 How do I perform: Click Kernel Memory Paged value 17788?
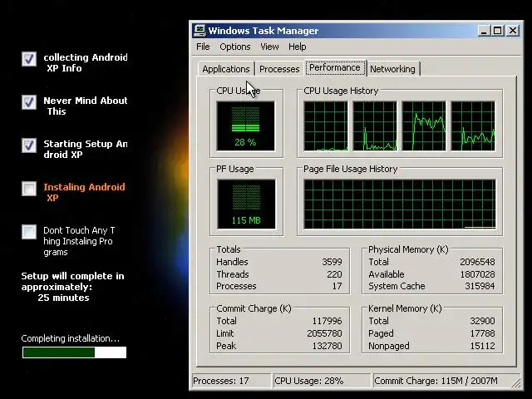click(x=482, y=333)
